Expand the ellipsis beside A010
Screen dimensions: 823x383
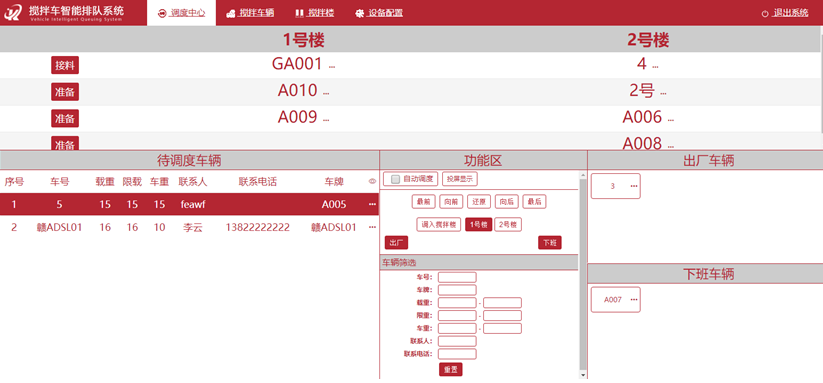coord(326,94)
